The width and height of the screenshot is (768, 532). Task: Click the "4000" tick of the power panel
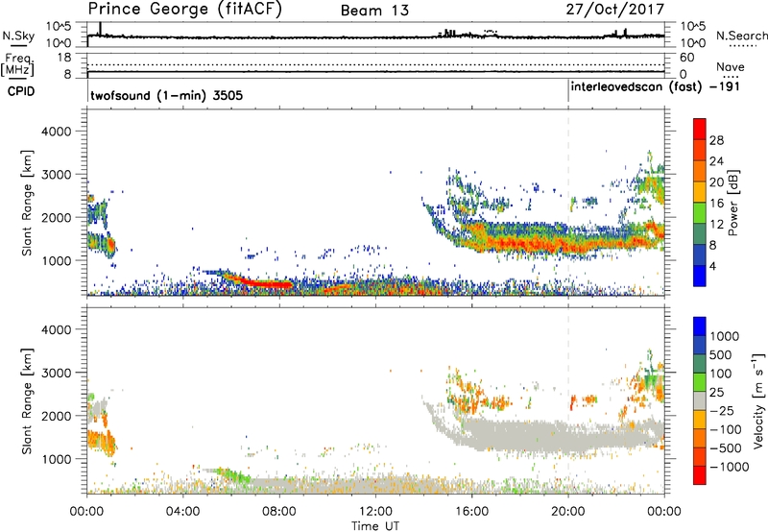pos(56,132)
